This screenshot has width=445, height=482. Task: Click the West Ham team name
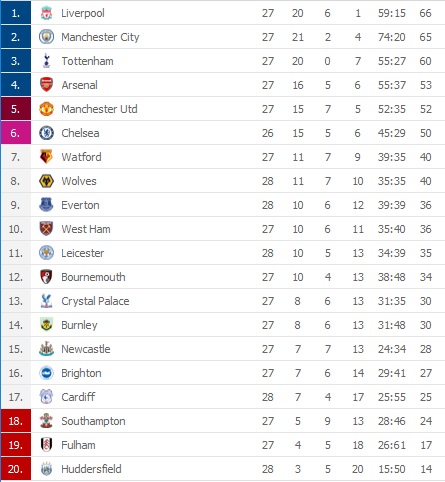(86, 229)
